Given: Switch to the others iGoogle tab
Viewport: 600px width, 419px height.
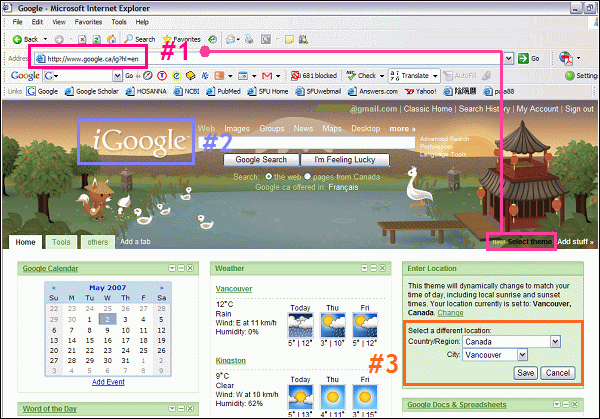Looking at the screenshot, I should (x=98, y=242).
